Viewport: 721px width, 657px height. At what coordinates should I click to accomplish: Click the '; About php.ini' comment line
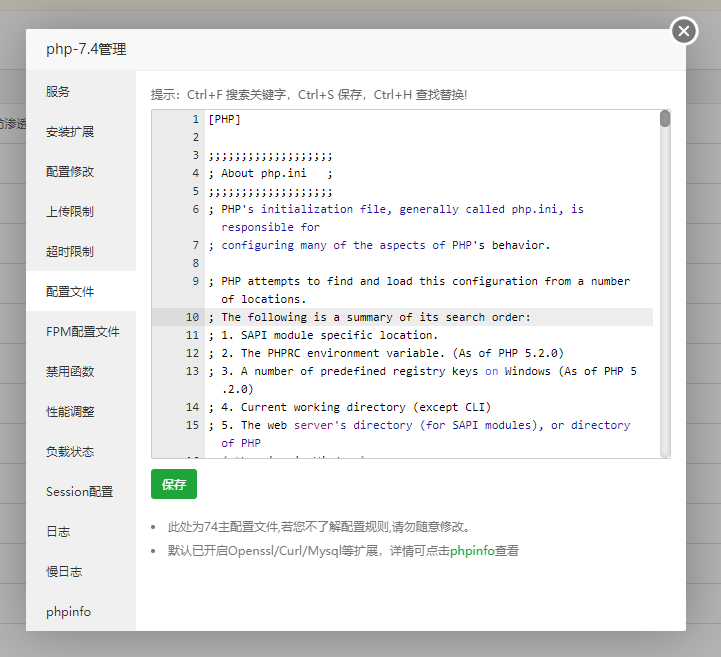(270, 173)
